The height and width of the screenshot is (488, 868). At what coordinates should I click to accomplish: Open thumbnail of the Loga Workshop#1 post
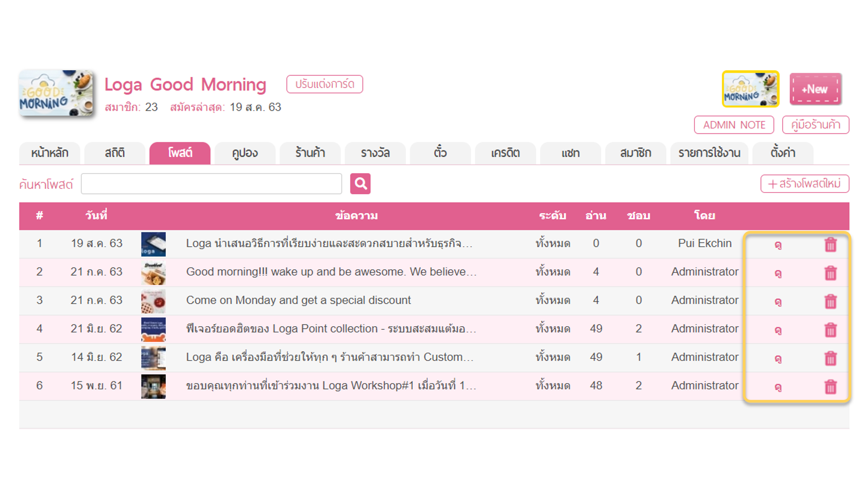click(x=153, y=386)
